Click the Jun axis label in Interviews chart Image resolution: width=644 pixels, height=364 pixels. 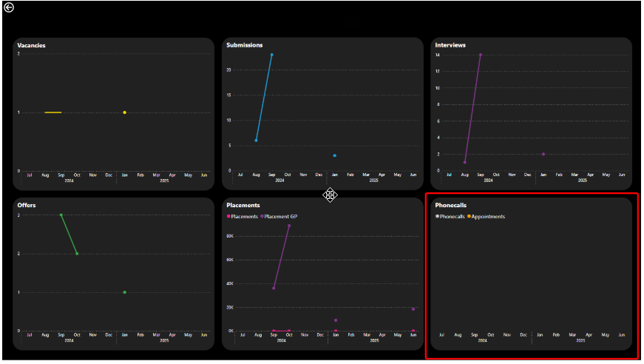pyautogui.click(x=622, y=175)
